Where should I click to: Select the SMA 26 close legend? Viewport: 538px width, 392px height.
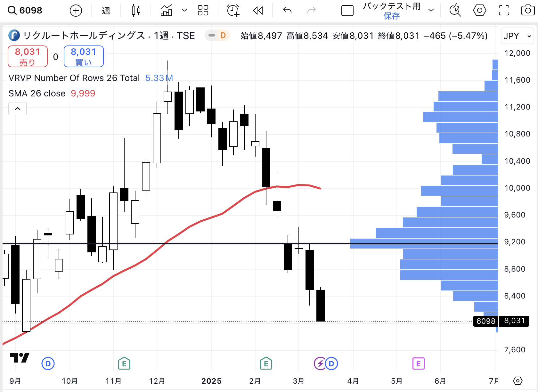[x=37, y=93]
